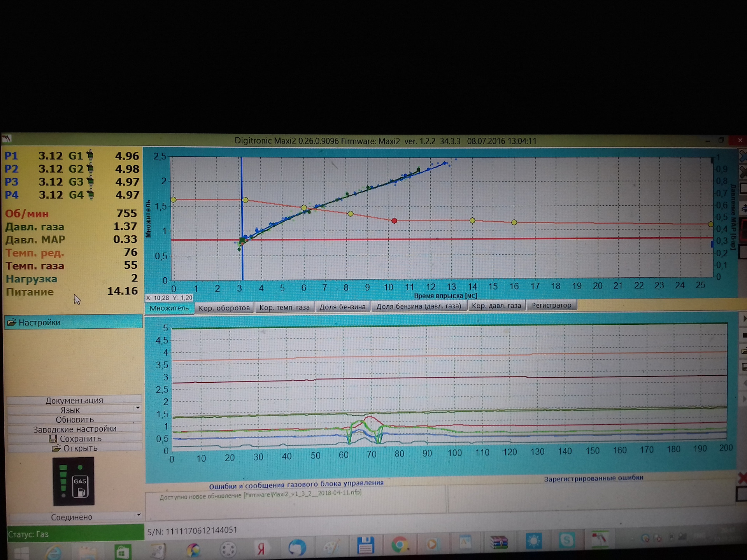
Task: Switch to Кор. оборотов tab
Action: coord(224,308)
